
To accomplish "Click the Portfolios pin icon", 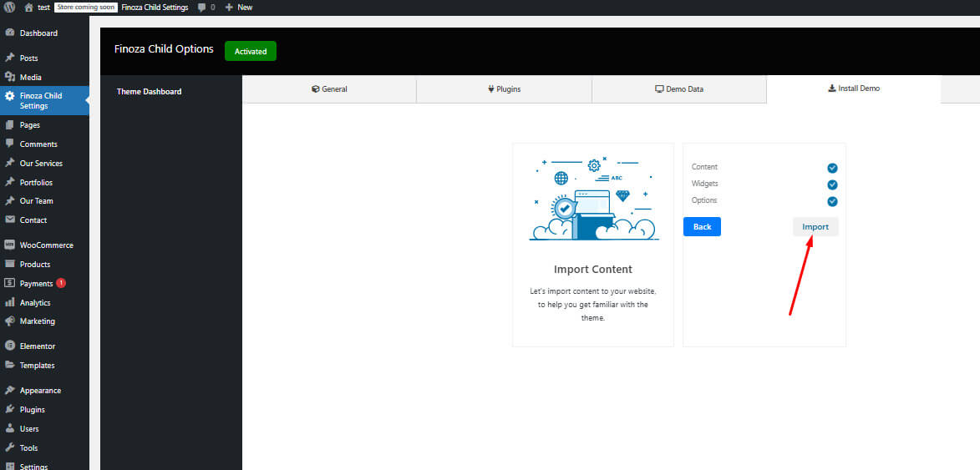I will tap(9, 182).
